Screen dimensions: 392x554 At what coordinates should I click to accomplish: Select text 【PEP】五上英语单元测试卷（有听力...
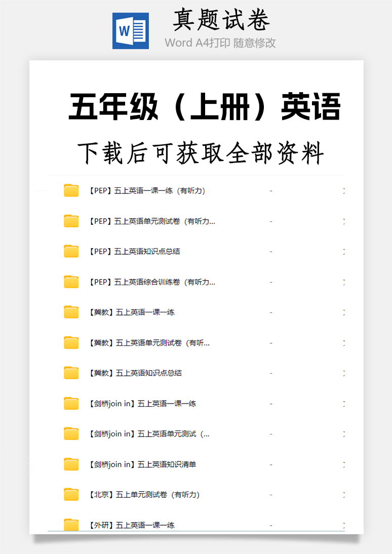coord(151,221)
